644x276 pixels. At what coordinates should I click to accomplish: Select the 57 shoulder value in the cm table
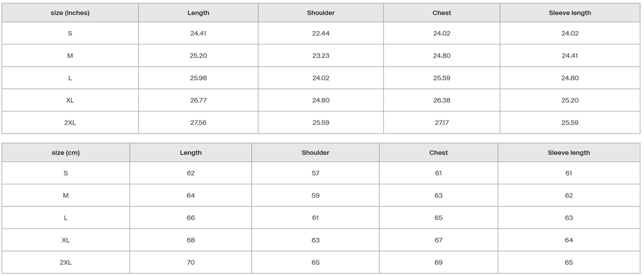[x=316, y=173]
